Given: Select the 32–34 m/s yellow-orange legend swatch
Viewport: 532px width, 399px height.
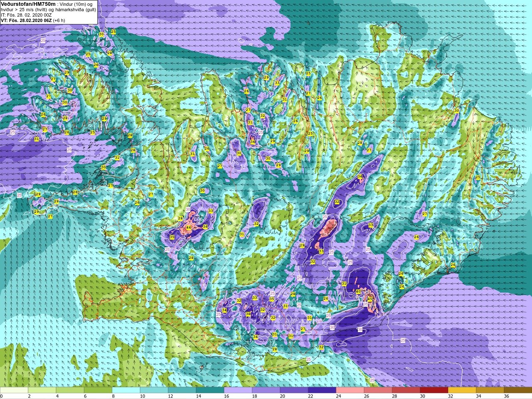Looking at the screenshot, I should coord(462,390).
